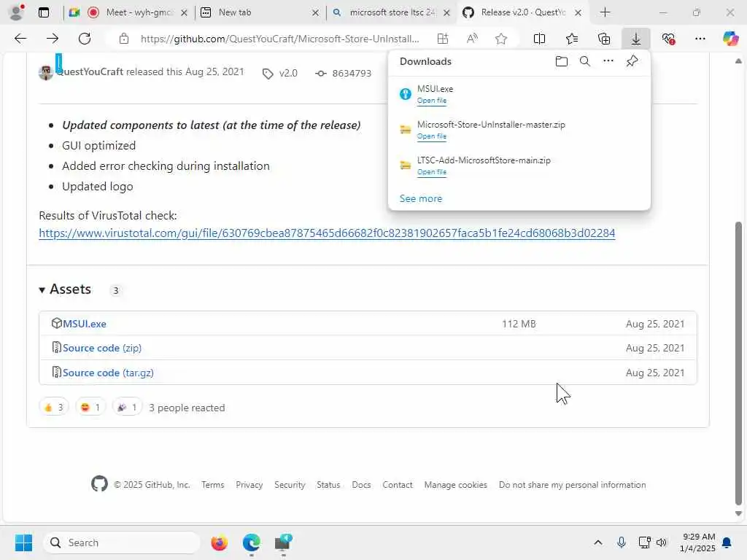Click Manage cookies footer link
The image size is (747, 560).
[x=455, y=484]
